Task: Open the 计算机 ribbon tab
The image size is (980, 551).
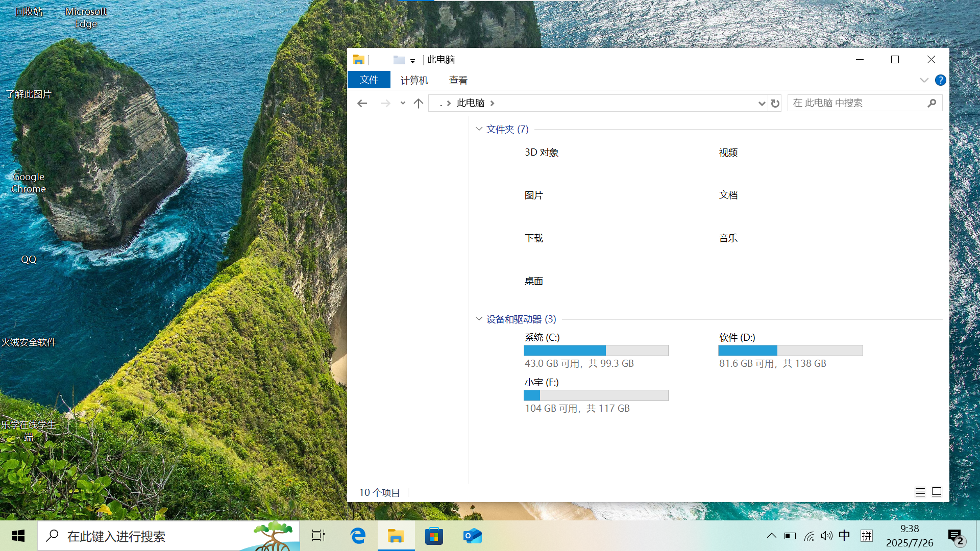Action: [414, 80]
